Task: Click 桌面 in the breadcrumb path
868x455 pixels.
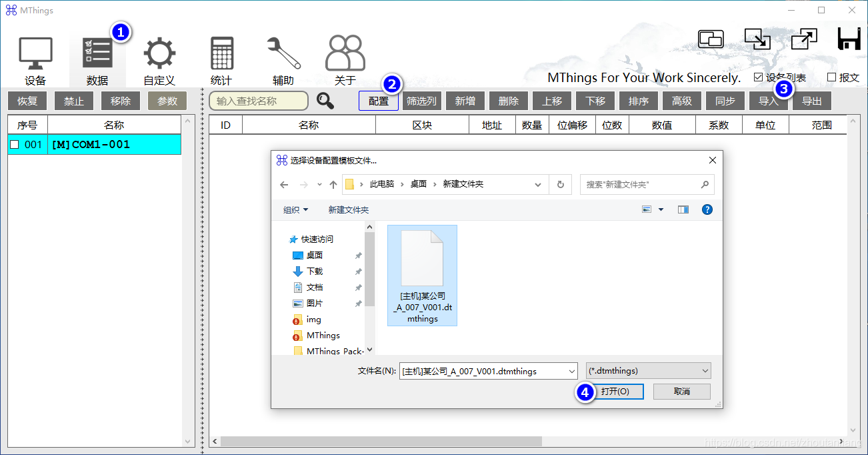Action: tap(419, 184)
